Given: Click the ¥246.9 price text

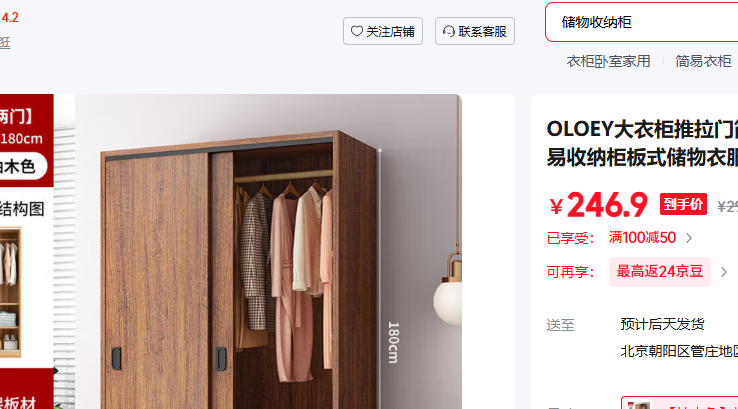Looking at the screenshot, I should 598,205.
